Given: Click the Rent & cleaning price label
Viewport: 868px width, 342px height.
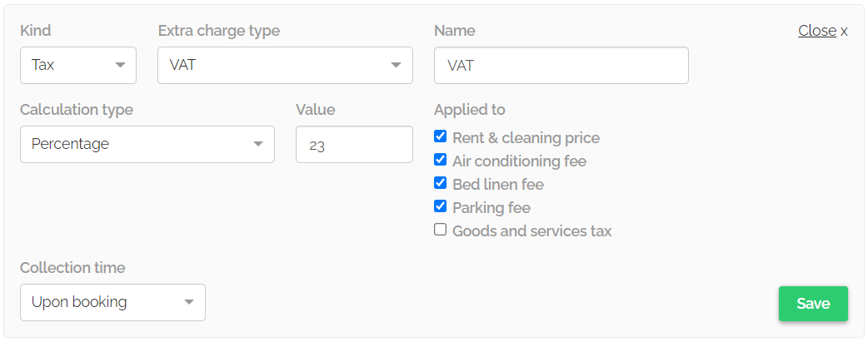Looking at the screenshot, I should [x=526, y=138].
